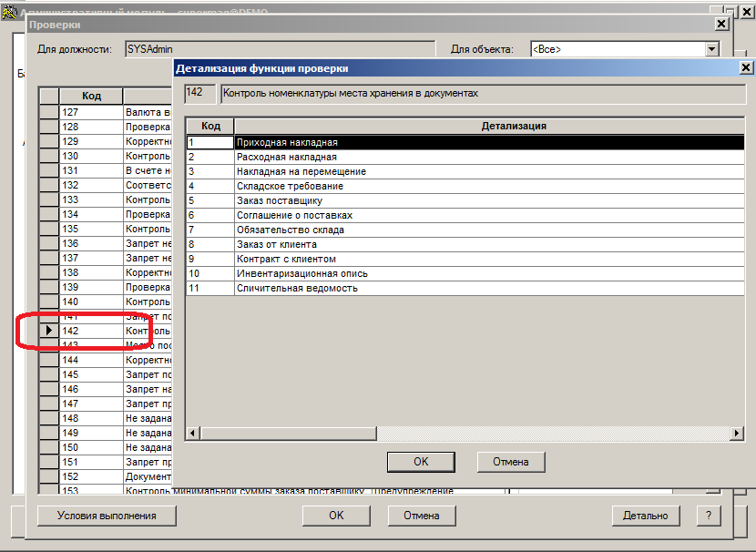Select row 144 in Проверки table
Image resolution: width=756 pixels, height=552 pixels.
point(105,360)
